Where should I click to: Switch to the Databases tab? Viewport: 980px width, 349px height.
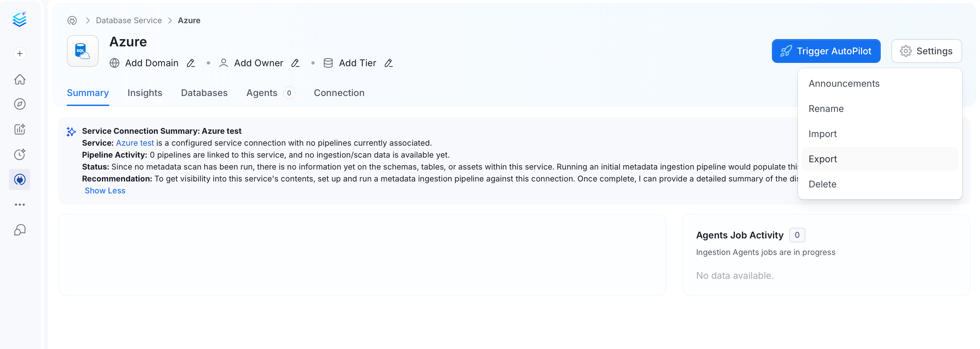click(x=204, y=93)
